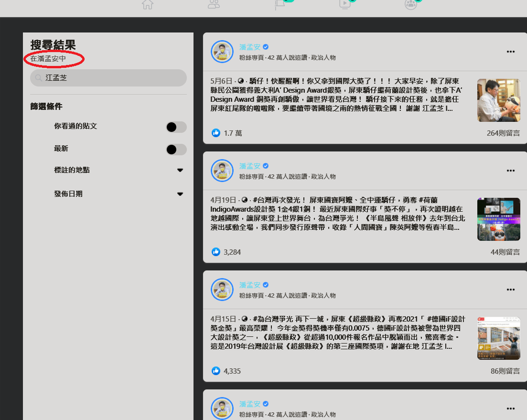View the 44則留言 comments
Viewport: 527px width, 420px height.
coord(505,252)
